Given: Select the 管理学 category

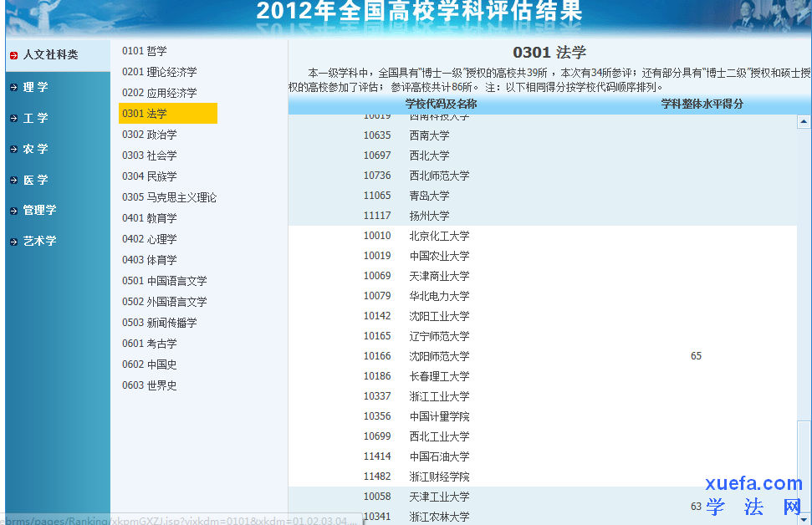Looking at the screenshot, I should [40, 210].
